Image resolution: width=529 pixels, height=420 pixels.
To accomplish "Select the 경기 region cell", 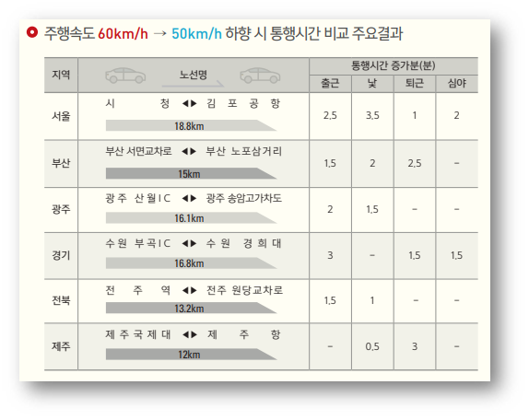I will tap(61, 255).
